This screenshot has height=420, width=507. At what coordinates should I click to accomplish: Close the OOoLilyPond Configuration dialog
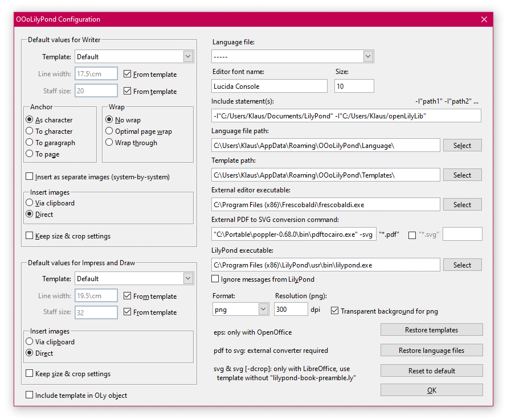pos(484,19)
